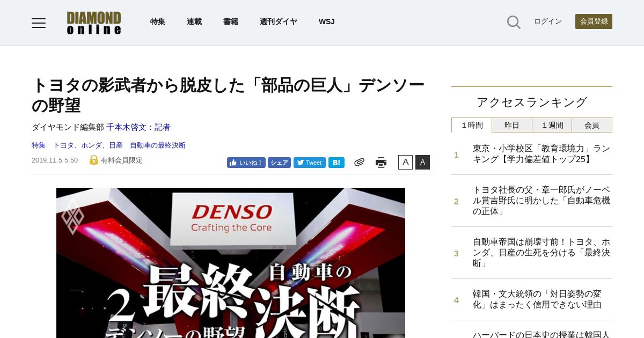The image size is (644, 338).
Task: Select the 会員 ranking tab
Action: coord(592,125)
